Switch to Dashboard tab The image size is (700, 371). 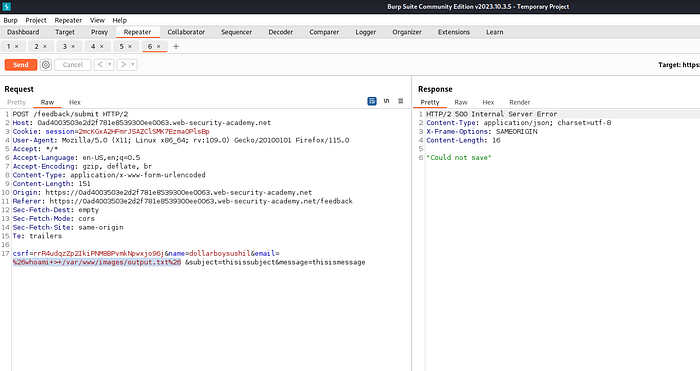click(x=23, y=32)
